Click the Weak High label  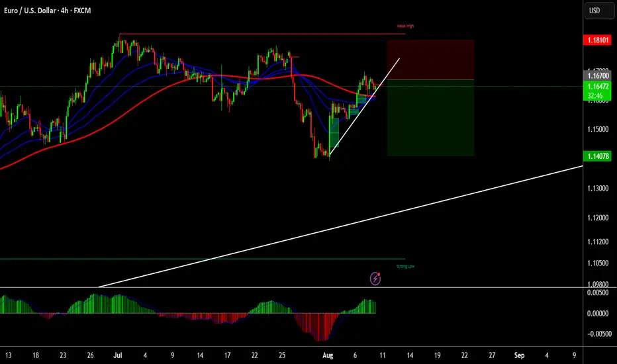pyautogui.click(x=405, y=26)
